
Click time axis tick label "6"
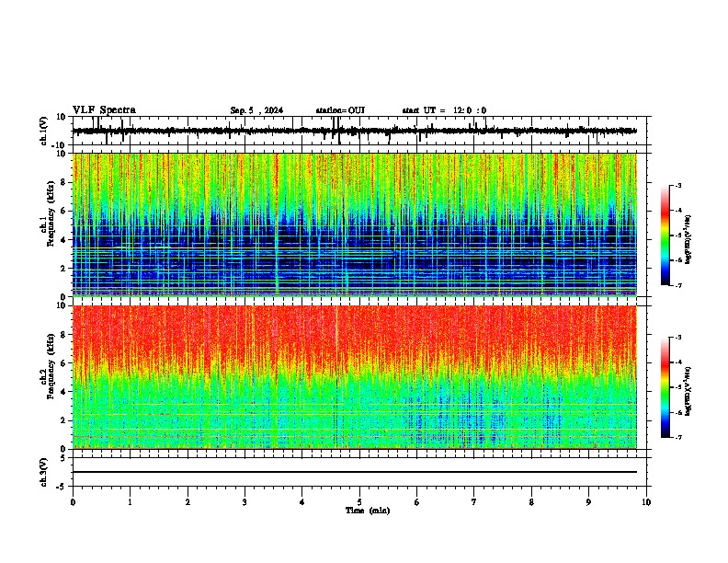pyautogui.click(x=417, y=502)
